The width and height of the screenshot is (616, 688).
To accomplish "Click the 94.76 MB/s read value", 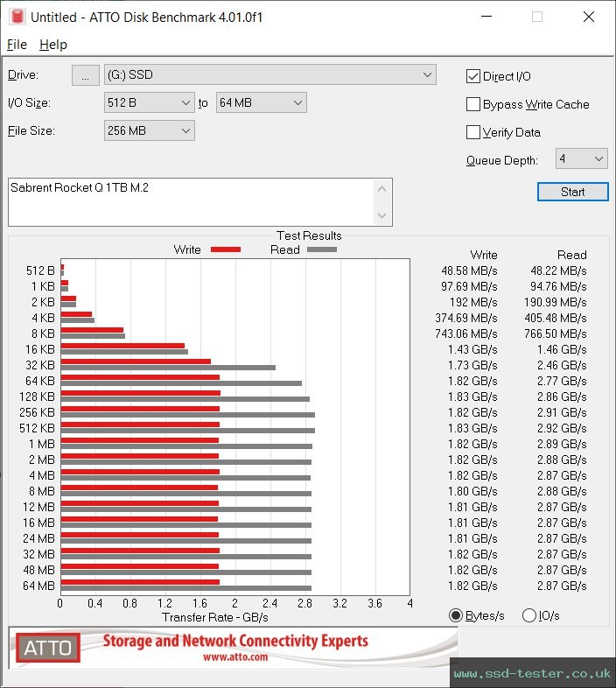I will point(558,286).
